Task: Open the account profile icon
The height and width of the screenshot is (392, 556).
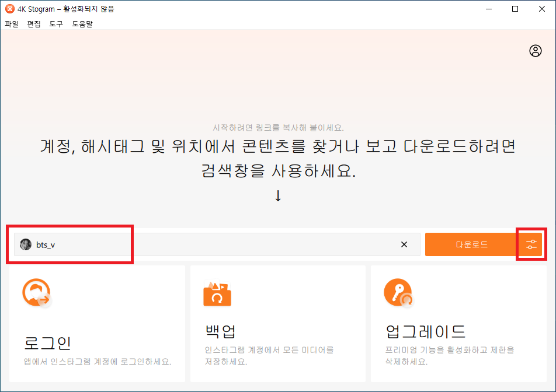Action: click(536, 51)
